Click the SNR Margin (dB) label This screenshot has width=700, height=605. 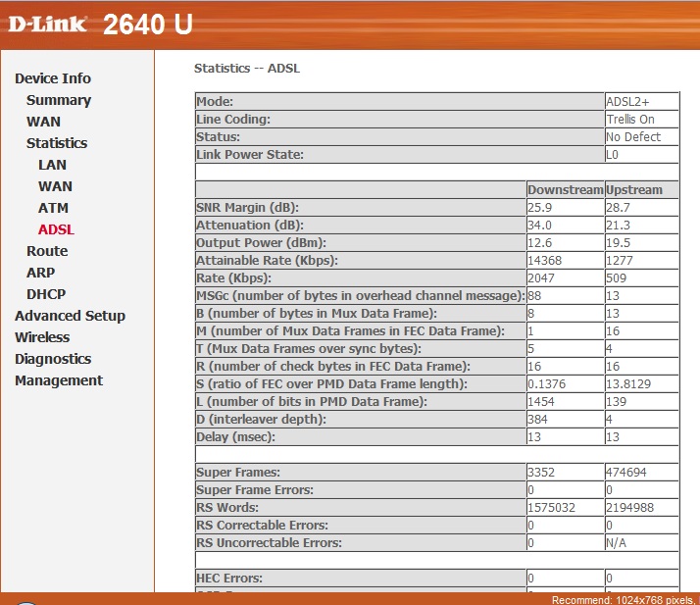(x=247, y=208)
